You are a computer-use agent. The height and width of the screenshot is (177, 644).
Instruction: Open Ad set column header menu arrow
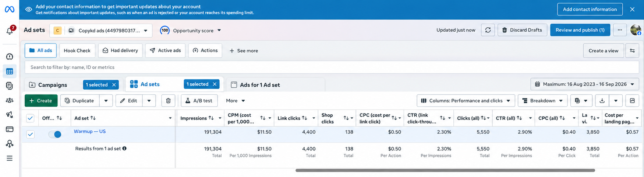point(170,118)
